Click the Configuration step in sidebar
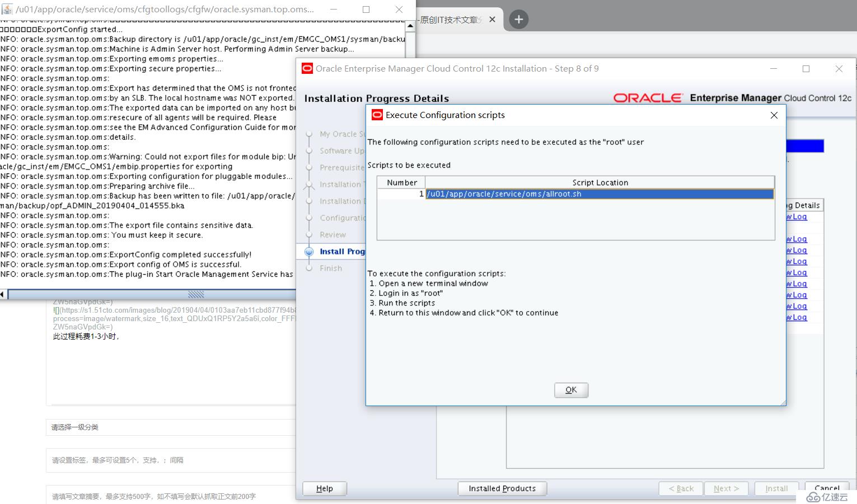Image resolution: width=857 pixels, height=504 pixels. click(x=342, y=218)
